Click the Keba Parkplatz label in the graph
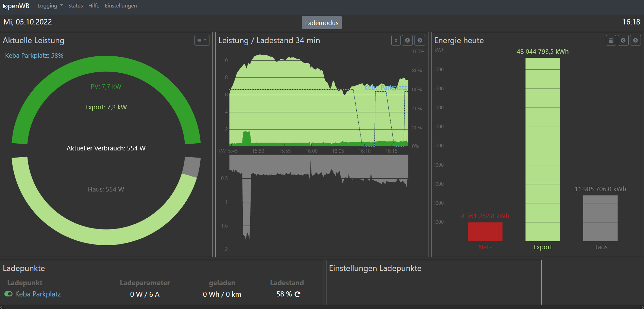This screenshot has width=644, height=309. coord(386,88)
